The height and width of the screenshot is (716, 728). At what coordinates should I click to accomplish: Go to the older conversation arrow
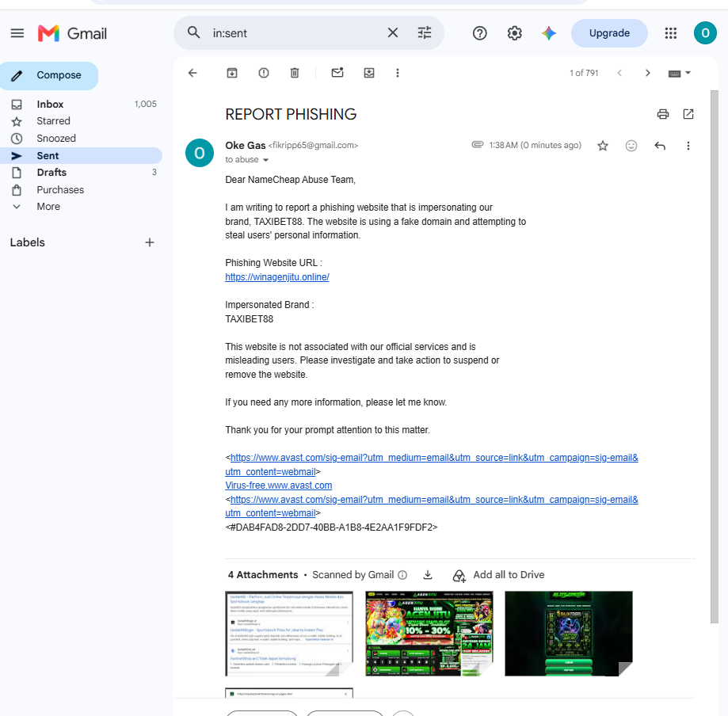(x=648, y=73)
